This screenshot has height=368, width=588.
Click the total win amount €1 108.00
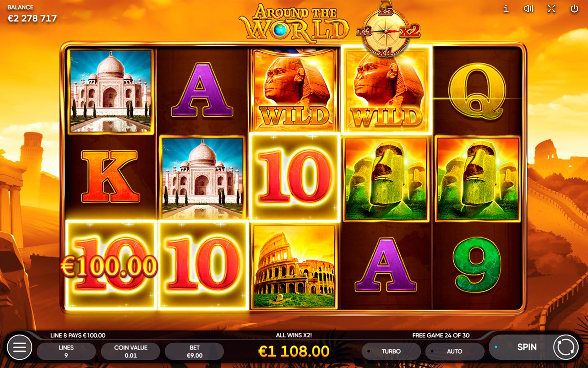[x=294, y=351]
